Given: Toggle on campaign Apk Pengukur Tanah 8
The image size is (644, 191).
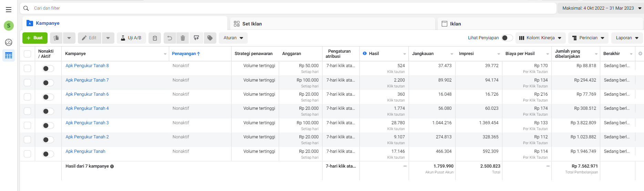Looking at the screenshot, I should click(x=48, y=68).
